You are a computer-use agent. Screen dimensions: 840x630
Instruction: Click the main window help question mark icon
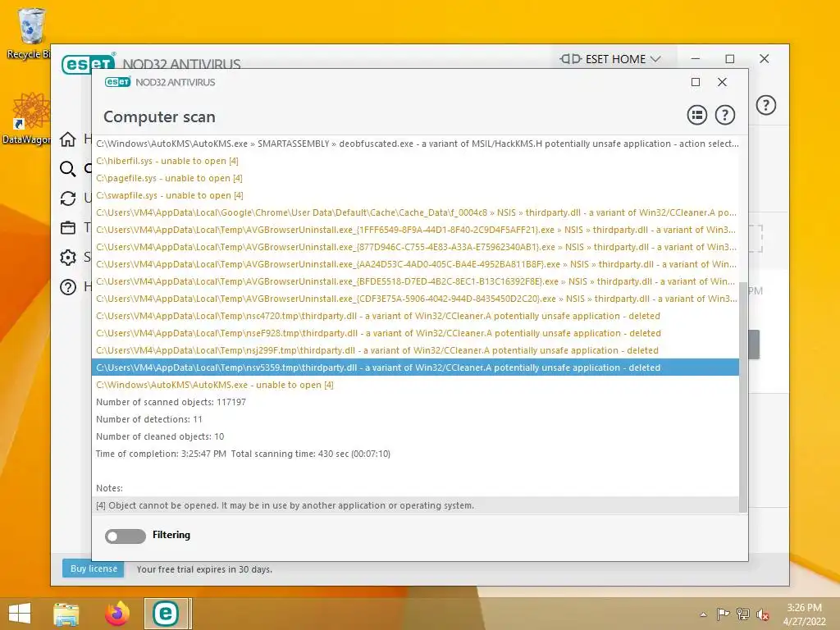(x=765, y=105)
